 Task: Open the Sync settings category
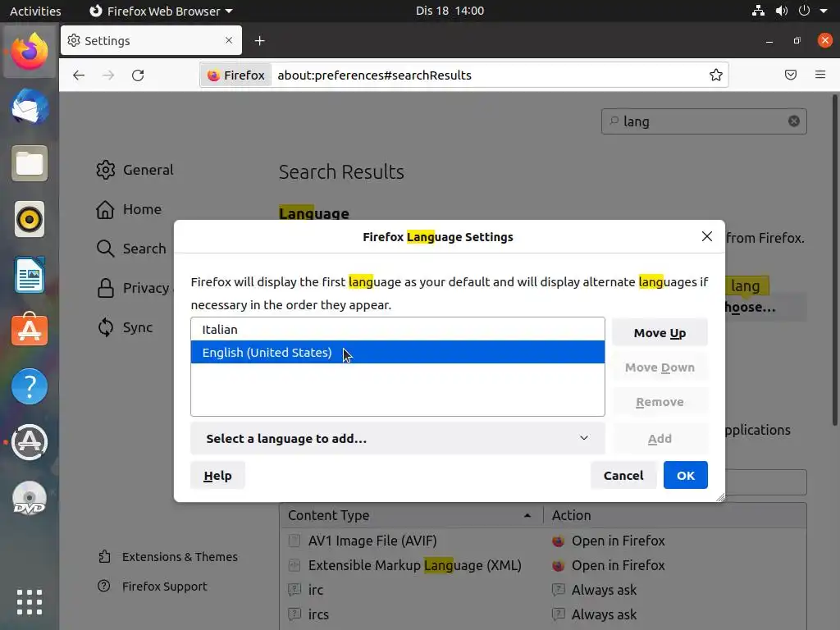point(126,327)
